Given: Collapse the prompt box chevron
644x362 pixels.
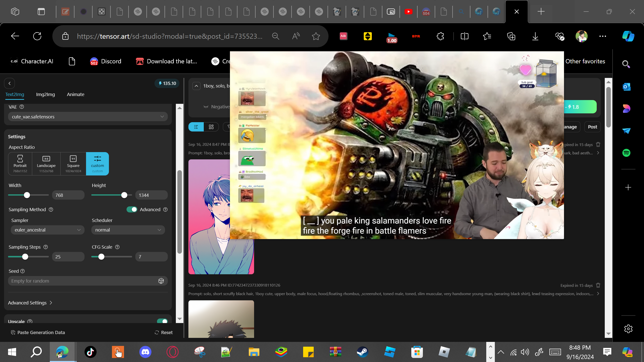Looking at the screenshot, I should coord(196,86).
